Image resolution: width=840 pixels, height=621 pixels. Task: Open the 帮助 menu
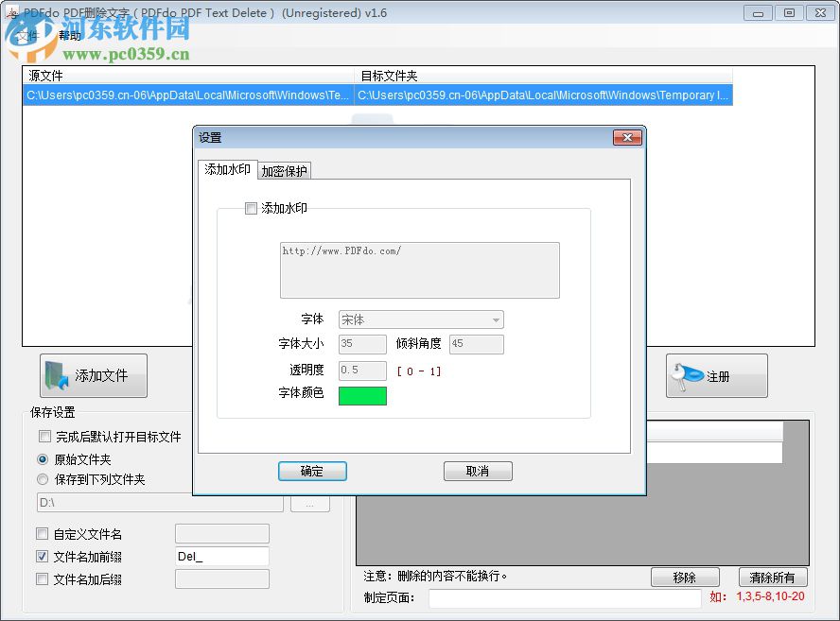click(x=68, y=36)
